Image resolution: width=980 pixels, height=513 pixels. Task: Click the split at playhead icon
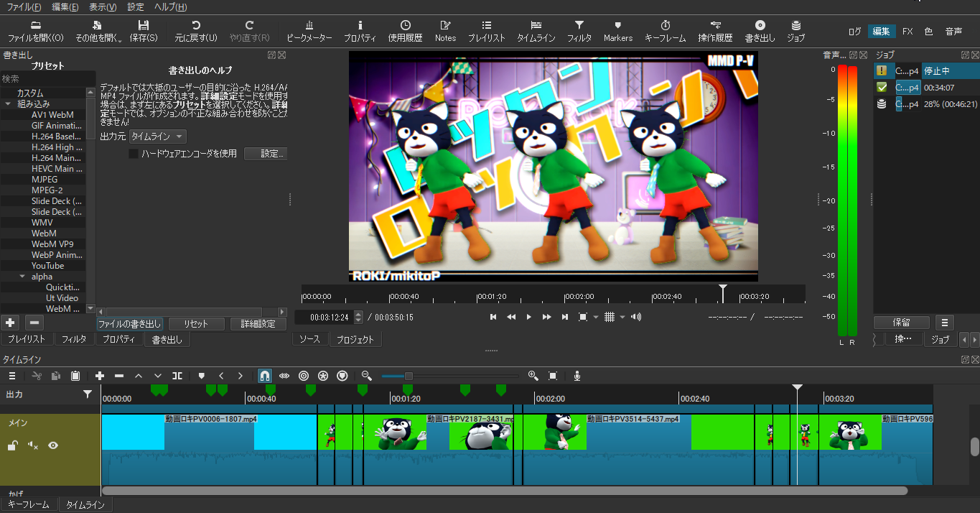(x=177, y=376)
